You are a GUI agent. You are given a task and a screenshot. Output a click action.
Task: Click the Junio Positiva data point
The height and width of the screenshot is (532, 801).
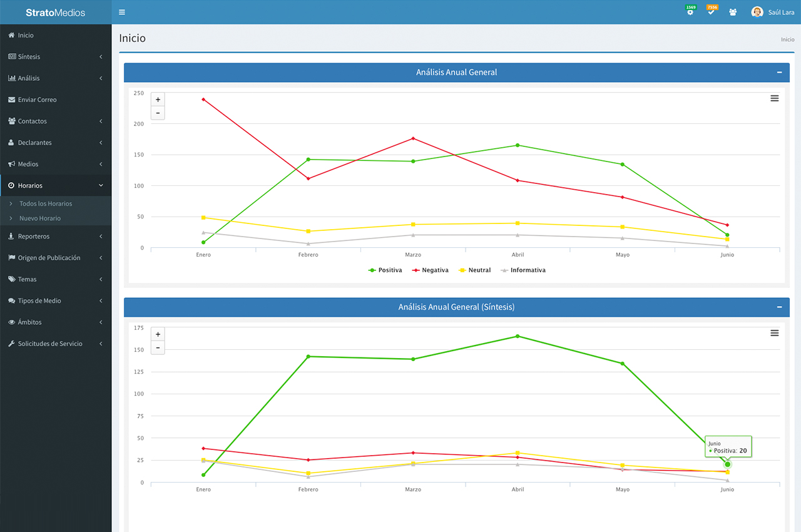[x=727, y=464]
